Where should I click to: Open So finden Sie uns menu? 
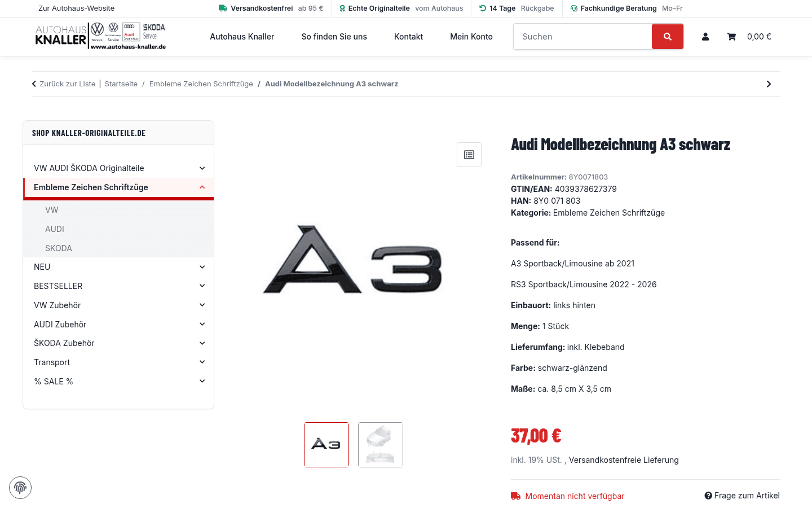coord(334,37)
